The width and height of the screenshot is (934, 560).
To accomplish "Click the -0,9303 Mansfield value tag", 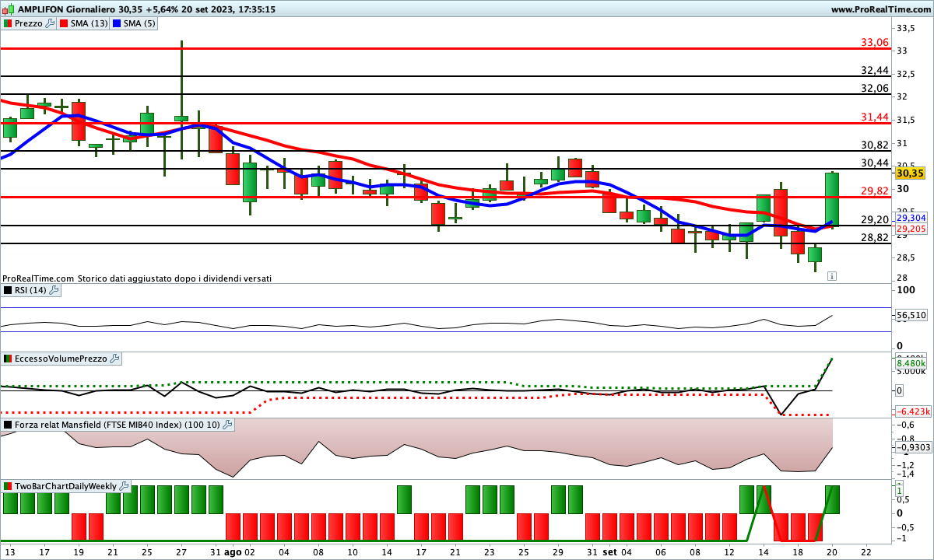I will (913, 447).
